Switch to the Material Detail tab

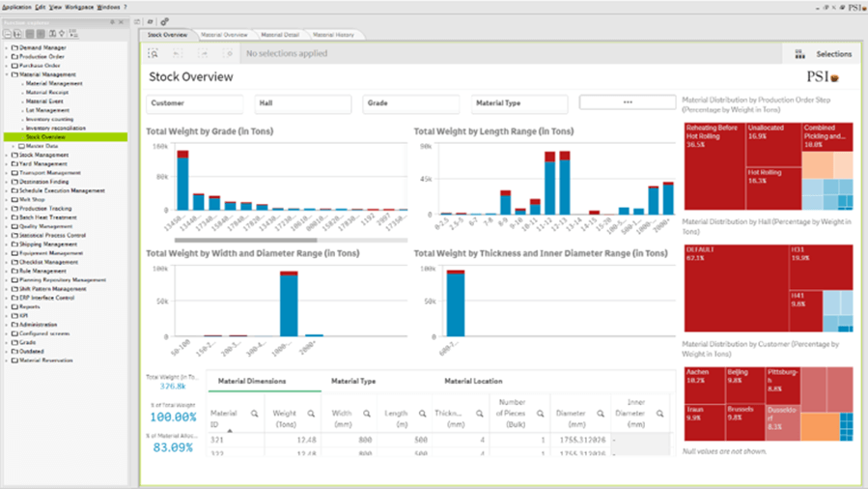point(280,35)
